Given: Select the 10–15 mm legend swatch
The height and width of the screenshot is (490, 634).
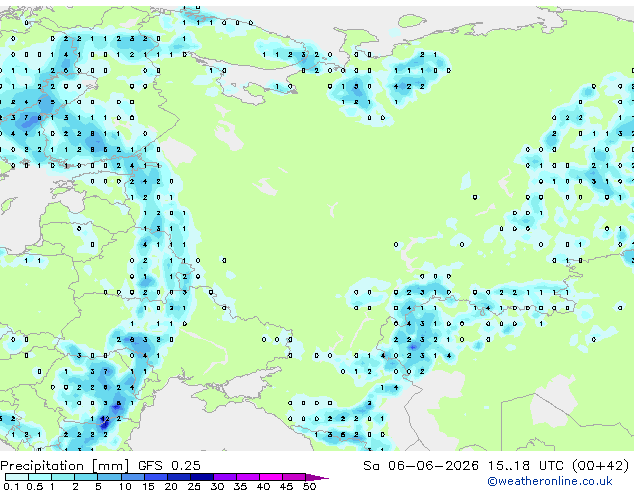Looking at the screenshot, I should pos(133,477).
